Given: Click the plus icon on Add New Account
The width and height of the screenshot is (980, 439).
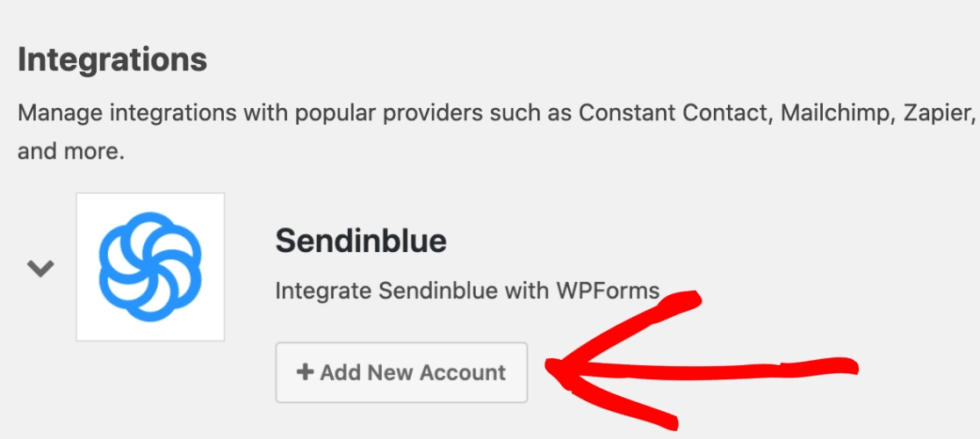Looking at the screenshot, I should click(x=305, y=372).
